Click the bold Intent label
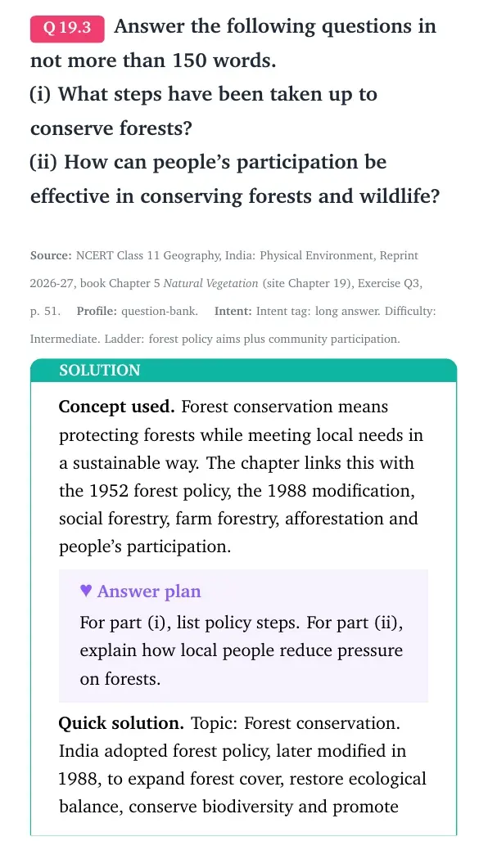Viewport: 488px width, 868px height. tap(233, 311)
